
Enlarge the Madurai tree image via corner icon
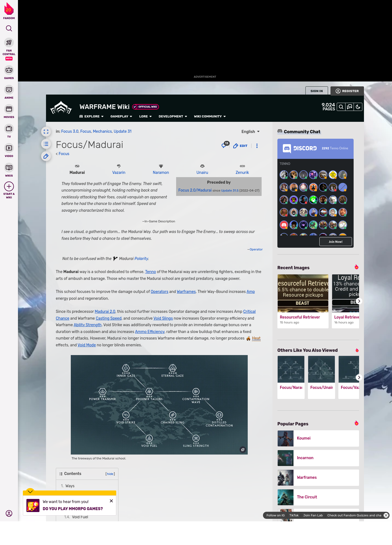pos(243,450)
